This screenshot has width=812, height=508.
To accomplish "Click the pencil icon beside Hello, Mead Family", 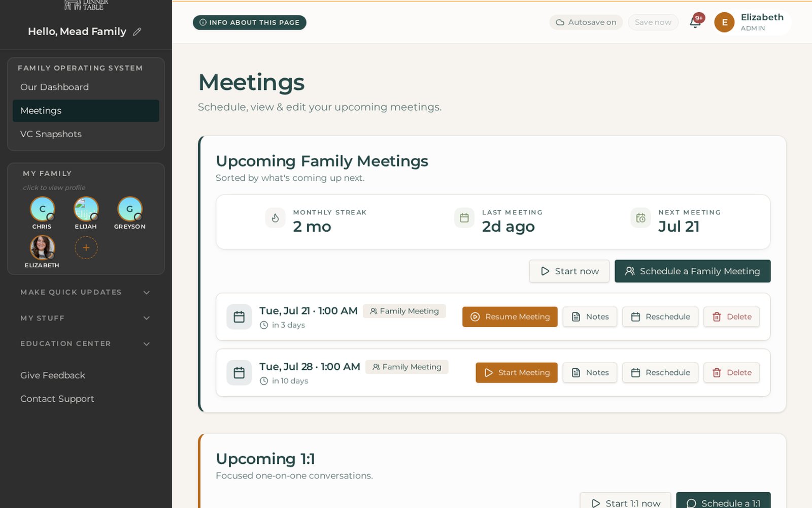I will pos(137,31).
